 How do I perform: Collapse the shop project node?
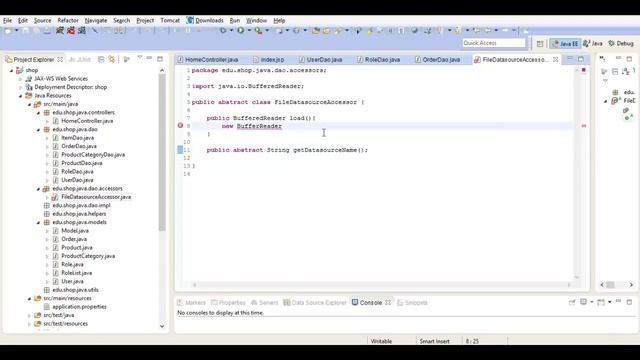click(11, 70)
